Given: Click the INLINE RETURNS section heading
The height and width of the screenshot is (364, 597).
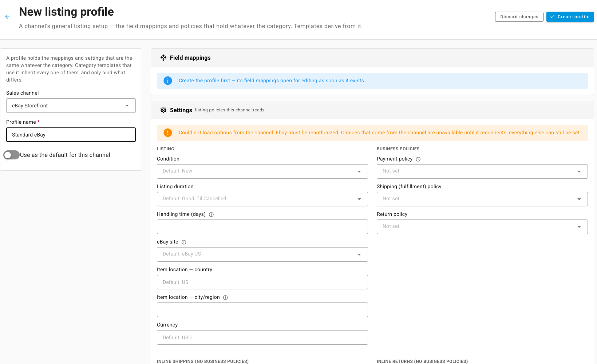Looking at the screenshot, I should [422, 361].
